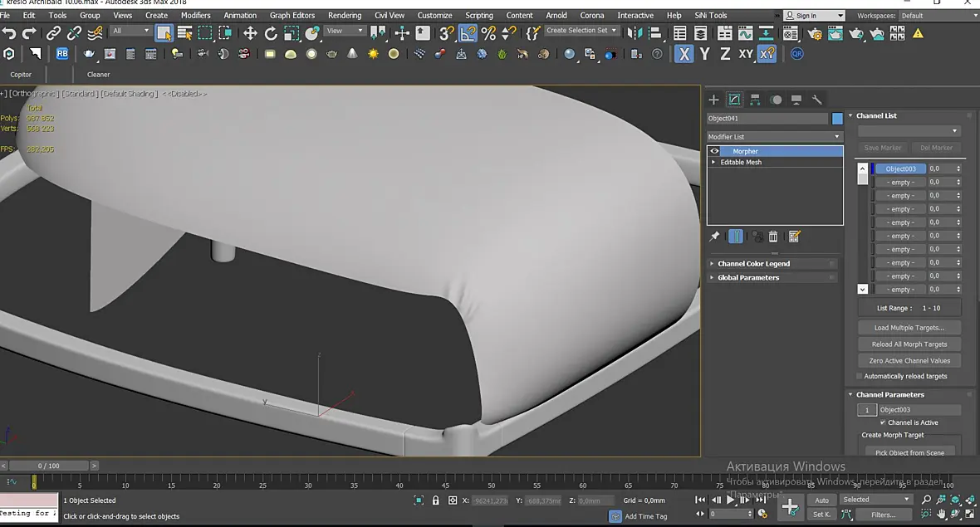Remove modifier from stack trash icon
Image resolution: width=980 pixels, height=527 pixels.
pyautogui.click(x=773, y=236)
